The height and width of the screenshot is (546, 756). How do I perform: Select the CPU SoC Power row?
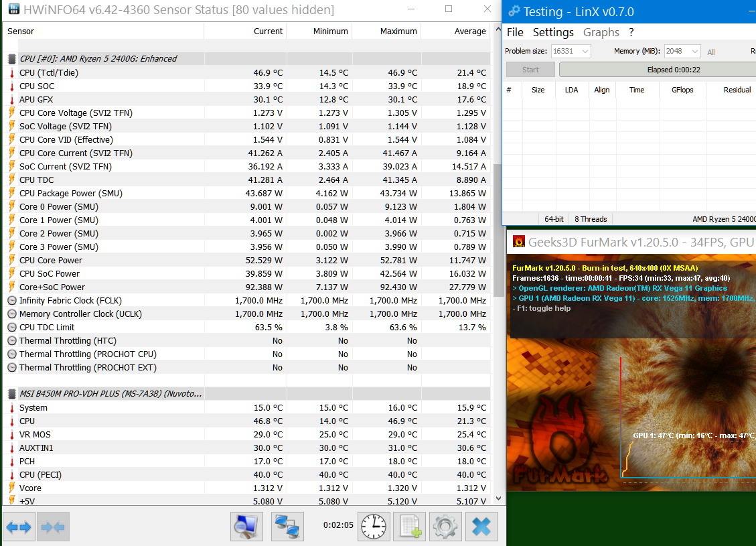coord(247,273)
